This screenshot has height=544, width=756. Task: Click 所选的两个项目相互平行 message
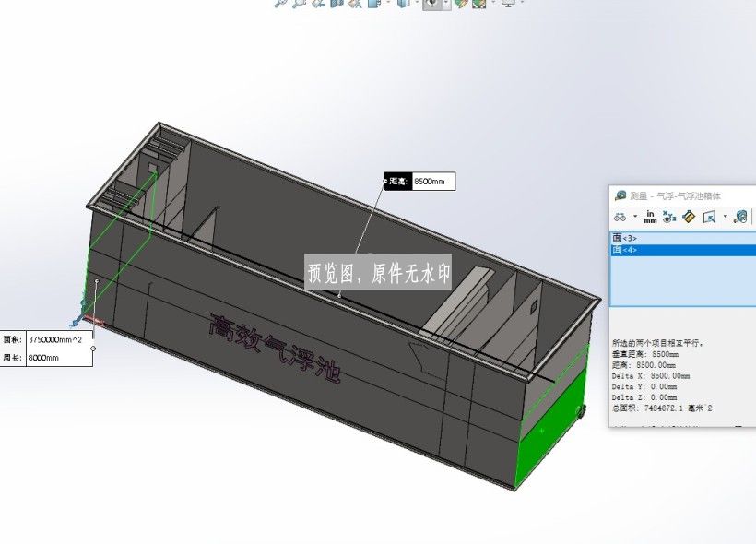pos(658,343)
